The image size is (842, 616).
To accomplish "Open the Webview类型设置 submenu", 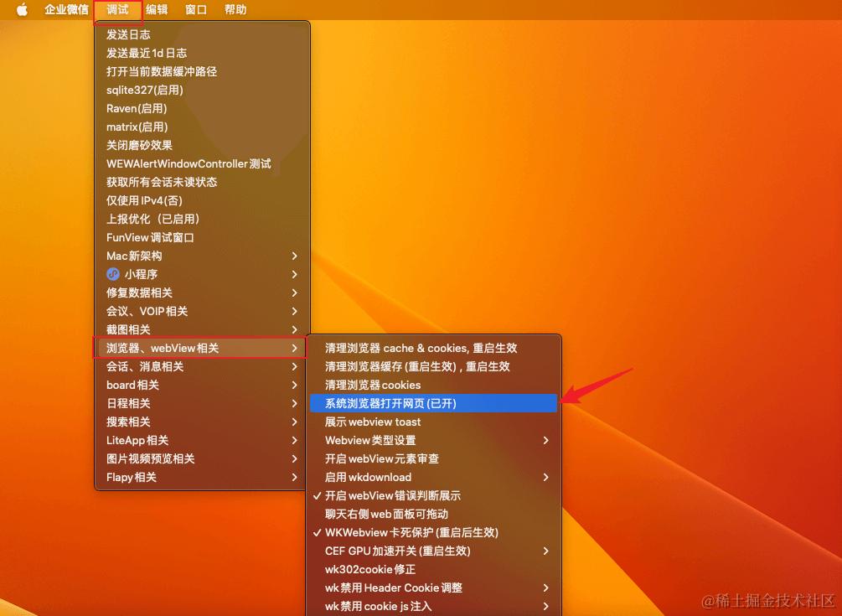I will [x=434, y=440].
